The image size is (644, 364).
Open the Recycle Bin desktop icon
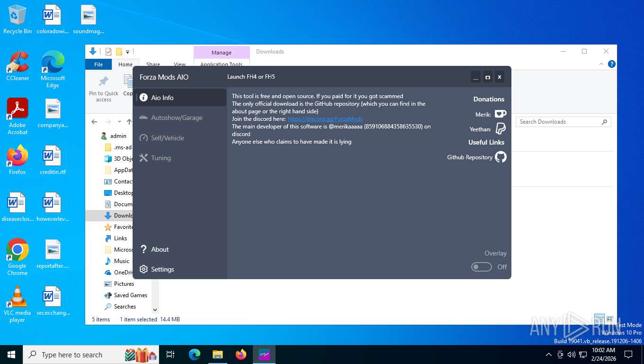18,20
